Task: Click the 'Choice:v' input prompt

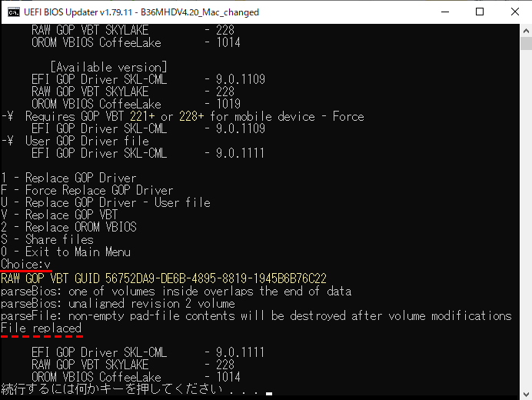Action: 26,264
